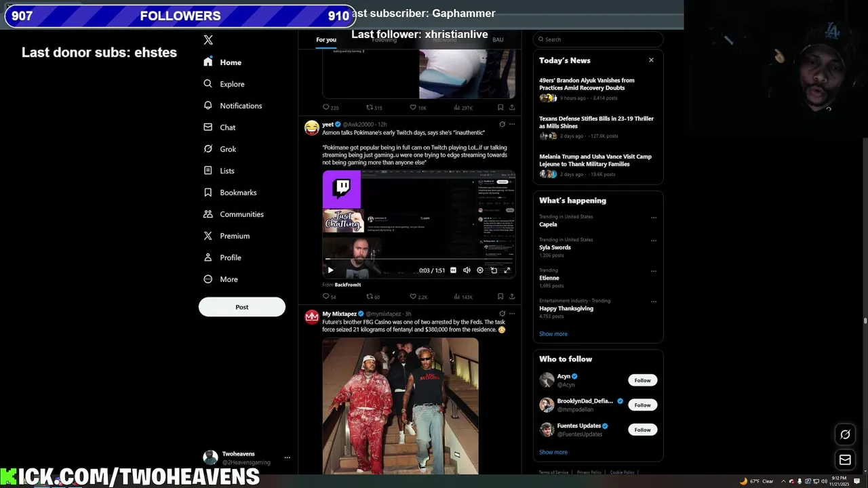Repost the yeet post (60 reposts)

[x=373, y=297]
